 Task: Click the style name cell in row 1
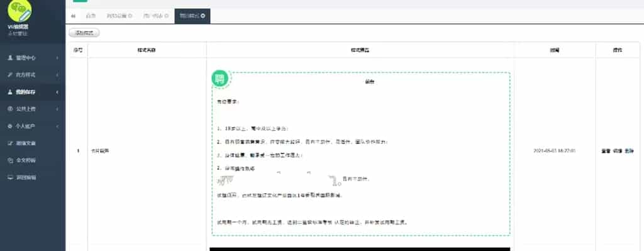pos(147,151)
